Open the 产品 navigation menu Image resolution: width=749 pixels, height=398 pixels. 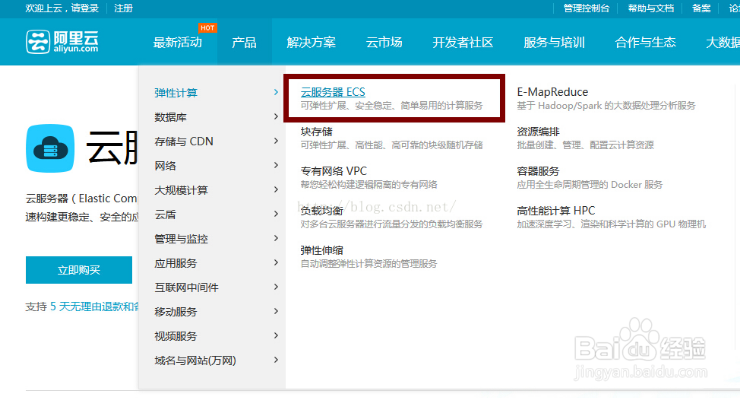[244, 43]
